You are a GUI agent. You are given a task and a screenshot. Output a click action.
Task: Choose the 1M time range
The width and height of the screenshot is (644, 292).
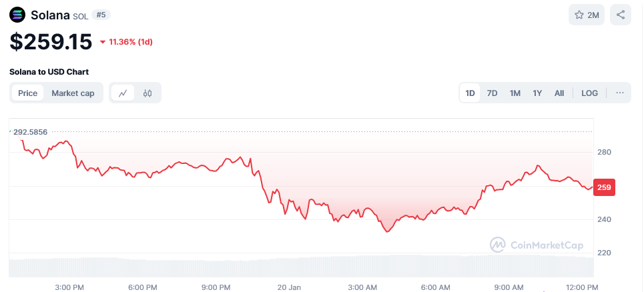pos(515,93)
